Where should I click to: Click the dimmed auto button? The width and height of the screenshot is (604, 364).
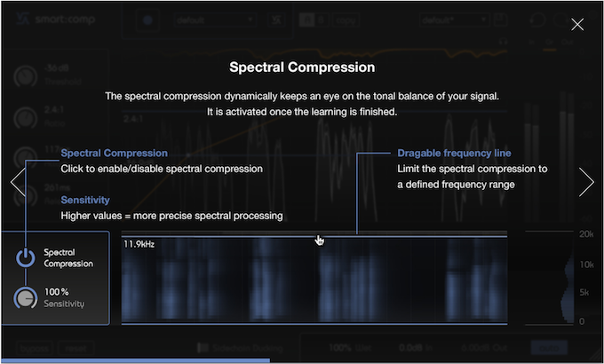point(549,348)
